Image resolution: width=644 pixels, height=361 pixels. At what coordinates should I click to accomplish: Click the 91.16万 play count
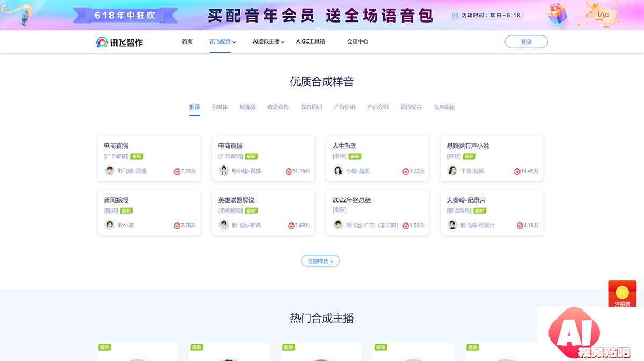(x=301, y=171)
